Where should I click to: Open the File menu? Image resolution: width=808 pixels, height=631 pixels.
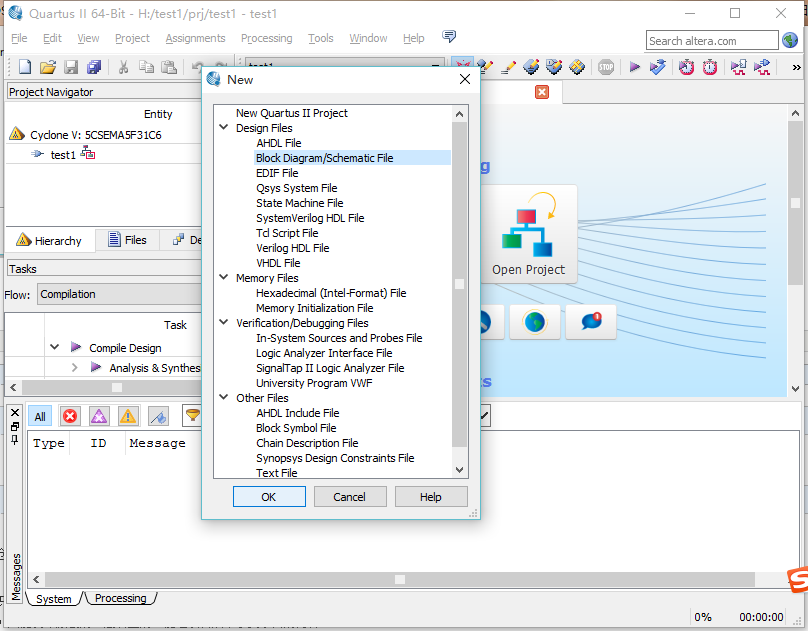(19, 38)
